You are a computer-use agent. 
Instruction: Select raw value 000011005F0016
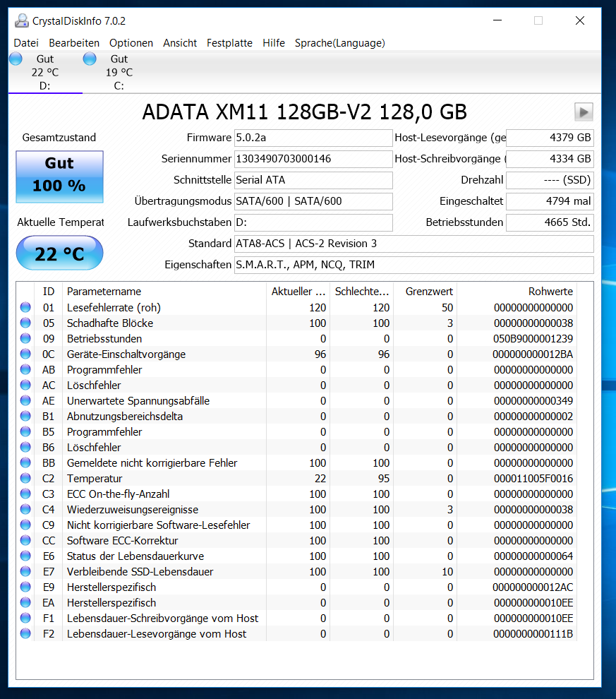[x=533, y=478]
